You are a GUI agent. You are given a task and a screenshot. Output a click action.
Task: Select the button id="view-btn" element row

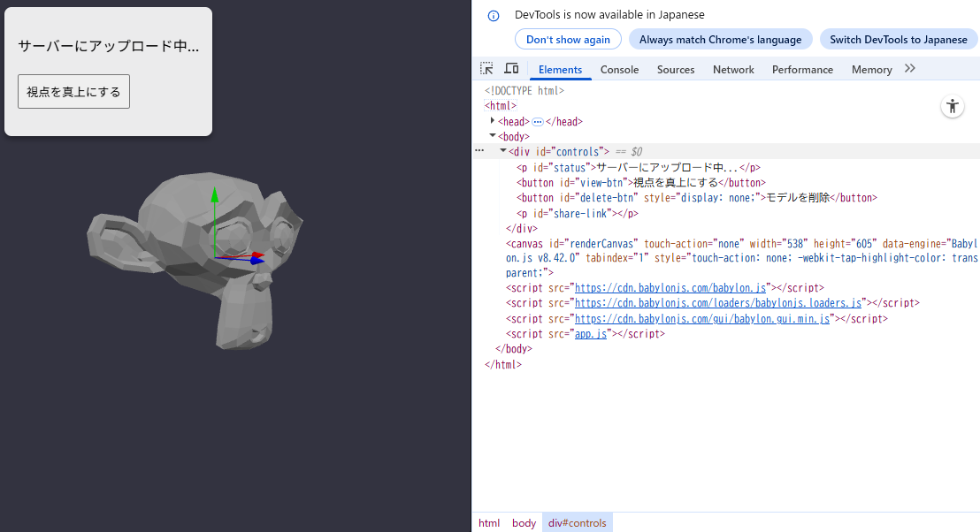[x=640, y=183]
